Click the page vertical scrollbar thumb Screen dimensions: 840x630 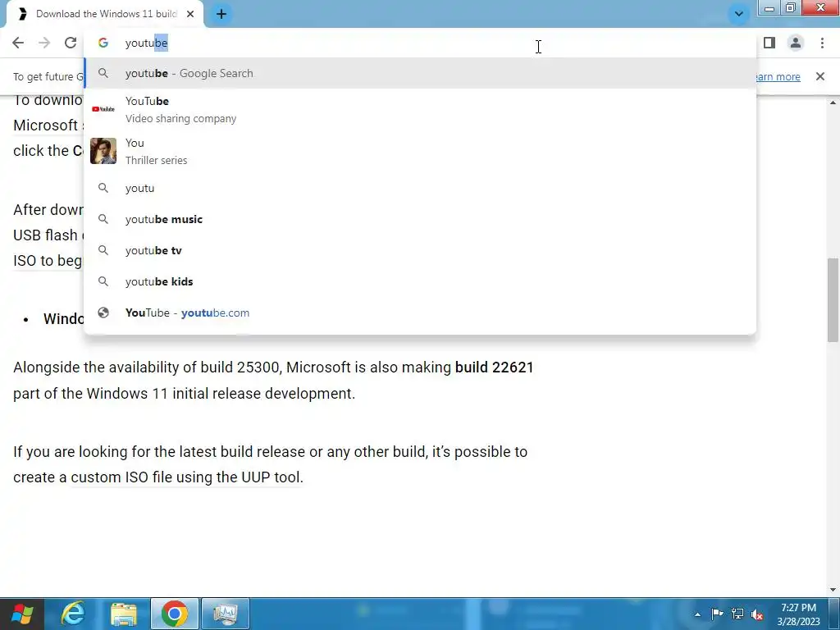pos(833,300)
